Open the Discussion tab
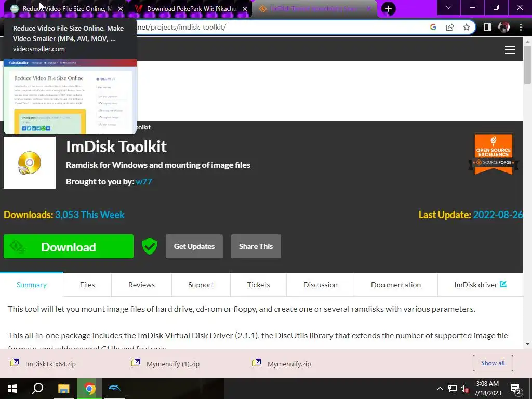This screenshot has width=532, height=399. pos(320,285)
